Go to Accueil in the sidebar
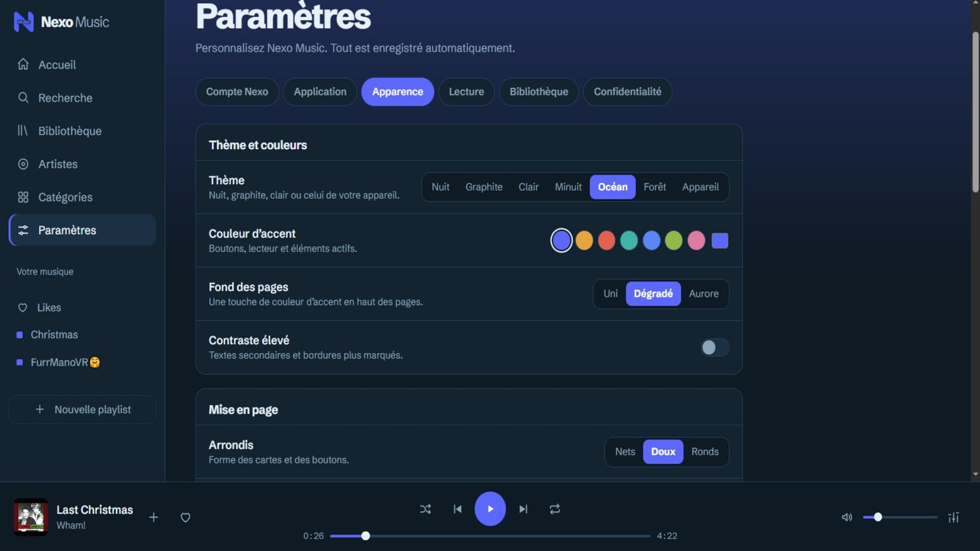This screenshot has height=551, width=980. (x=82, y=65)
